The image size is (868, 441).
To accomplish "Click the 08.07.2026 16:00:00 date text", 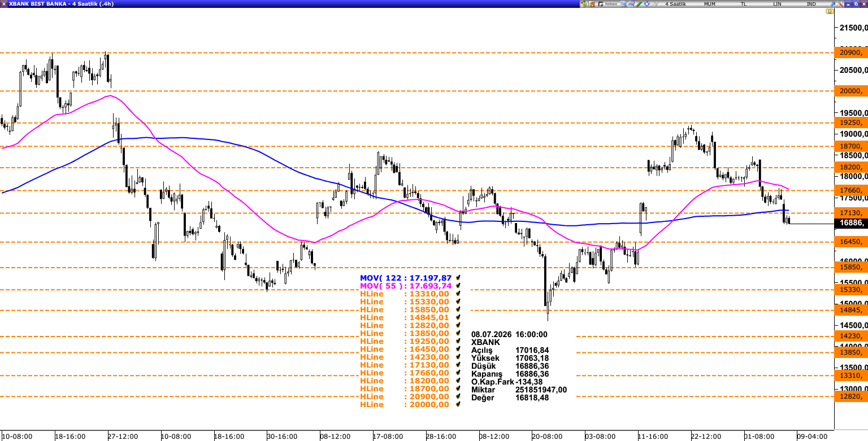I will pos(509,334).
